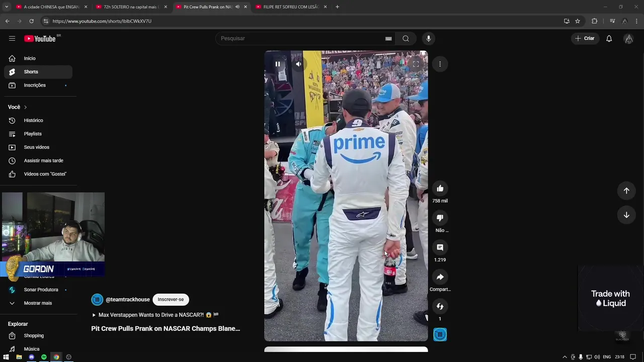
Task: Open Windows Start menu
Action: point(6,357)
